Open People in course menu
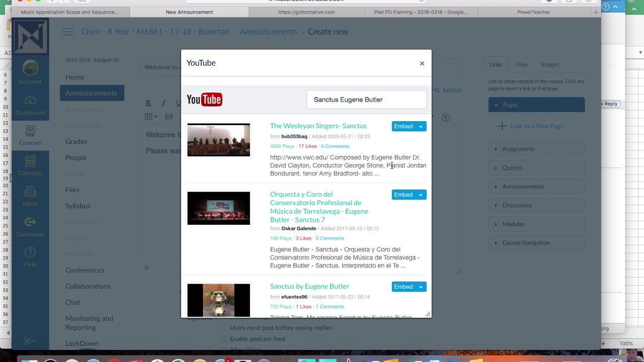The height and width of the screenshot is (362, 644). (x=75, y=157)
